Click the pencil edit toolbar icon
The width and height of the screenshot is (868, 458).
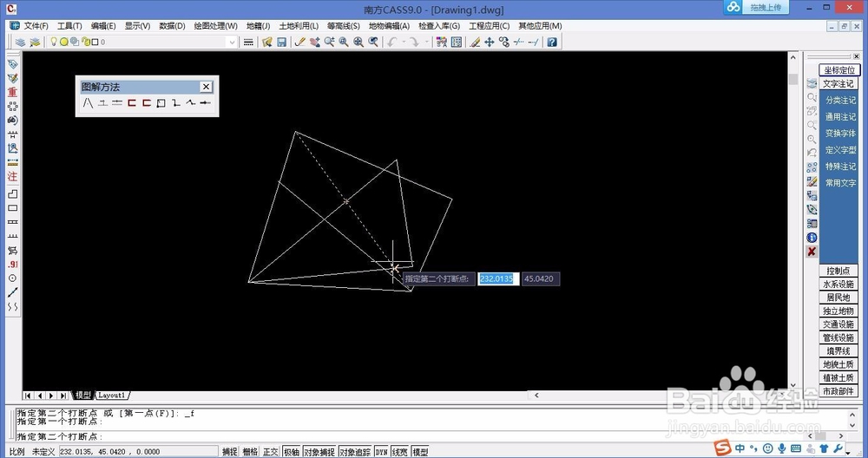click(300, 42)
